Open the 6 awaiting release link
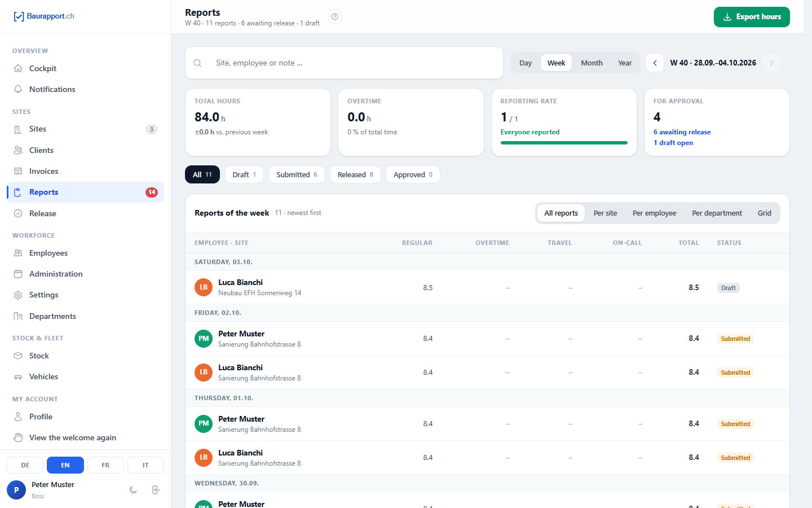The image size is (812, 508). (682, 132)
